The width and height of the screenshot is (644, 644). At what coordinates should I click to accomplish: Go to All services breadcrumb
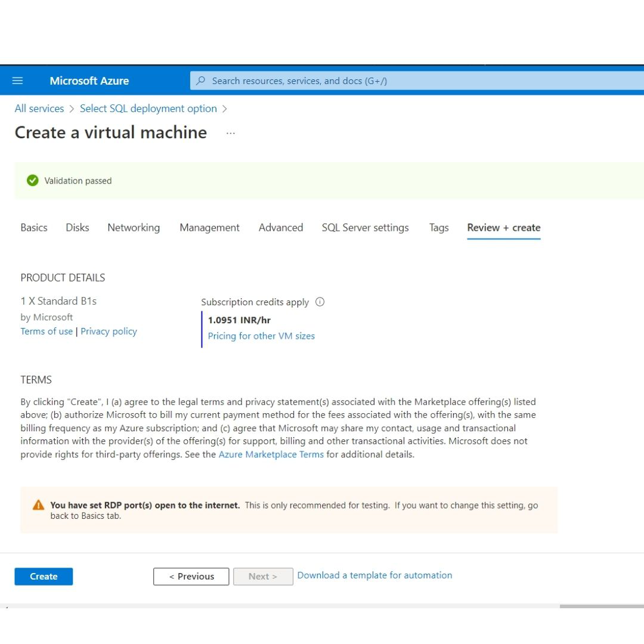coord(39,109)
